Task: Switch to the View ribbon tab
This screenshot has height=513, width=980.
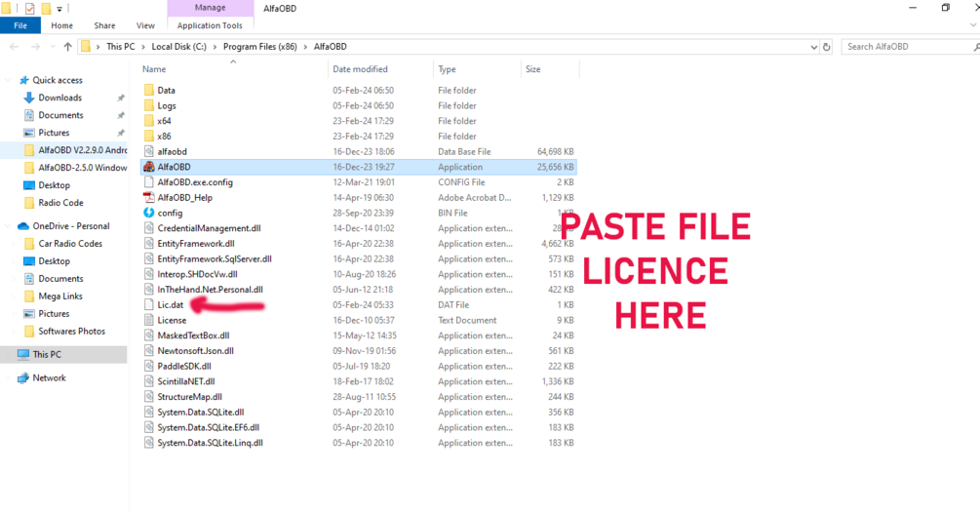Action: 145,25
